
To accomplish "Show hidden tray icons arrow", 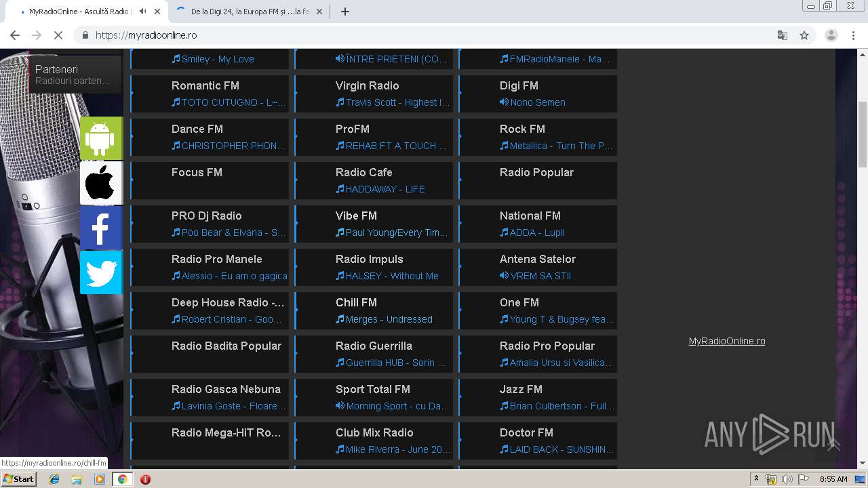I will click(756, 479).
